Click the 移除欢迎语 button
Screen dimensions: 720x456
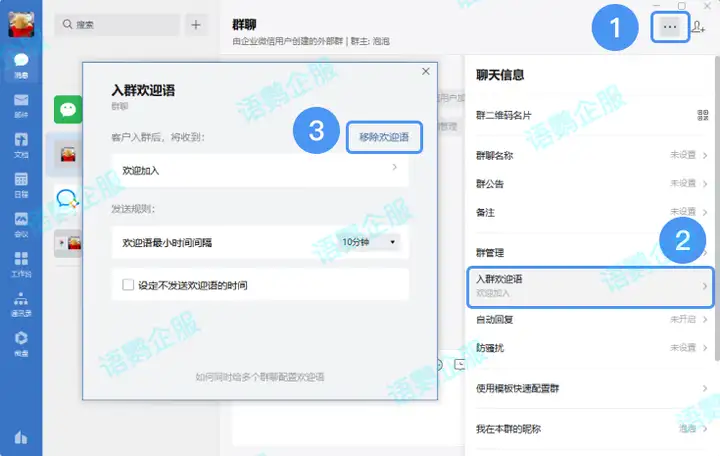(384, 137)
